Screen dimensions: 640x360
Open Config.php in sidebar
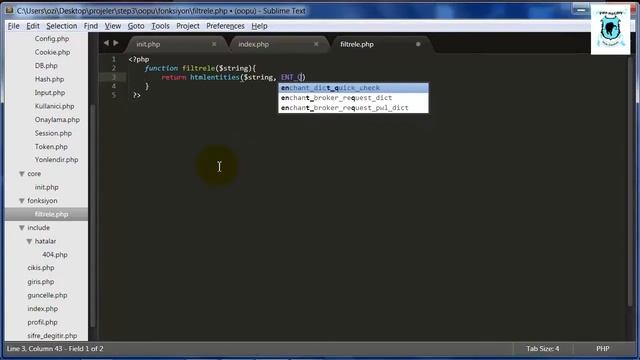(52, 39)
